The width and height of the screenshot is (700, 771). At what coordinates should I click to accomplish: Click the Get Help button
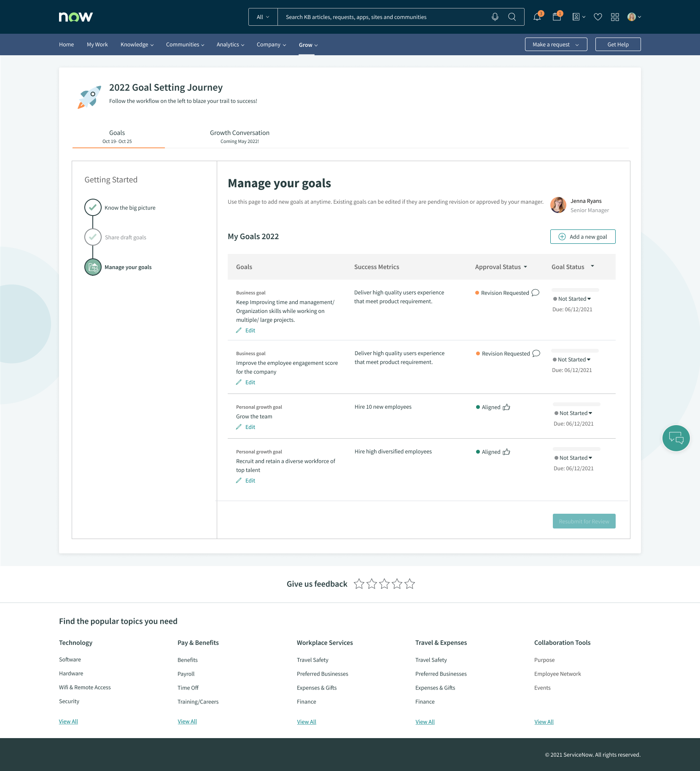tap(618, 44)
